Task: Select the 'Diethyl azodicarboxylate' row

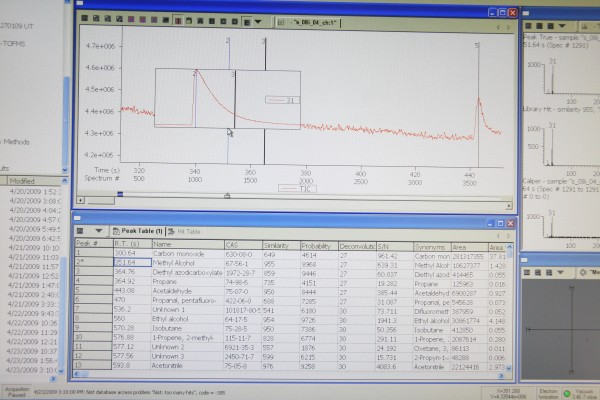Action: [x=291, y=273]
